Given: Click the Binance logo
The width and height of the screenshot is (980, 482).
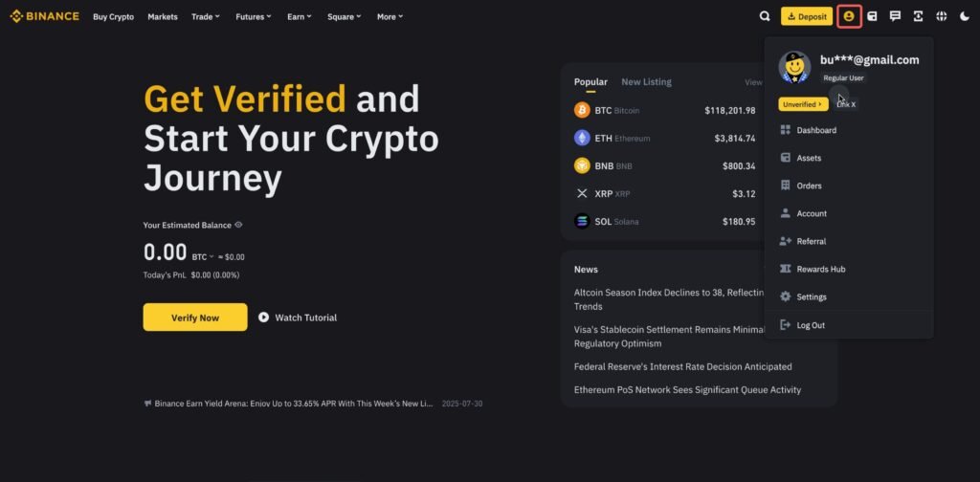Looking at the screenshot, I should click(x=44, y=16).
